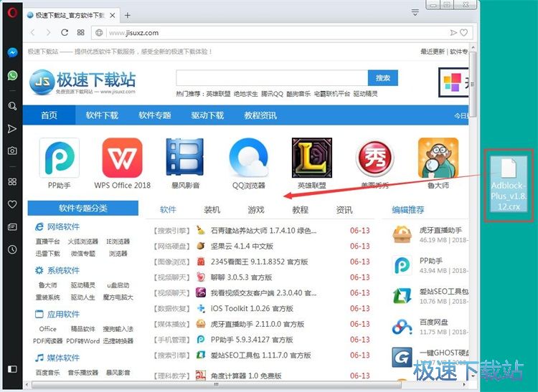Select the 英雄联盟 game icon
Screen dimensions: 538x392
pyautogui.click(x=312, y=158)
